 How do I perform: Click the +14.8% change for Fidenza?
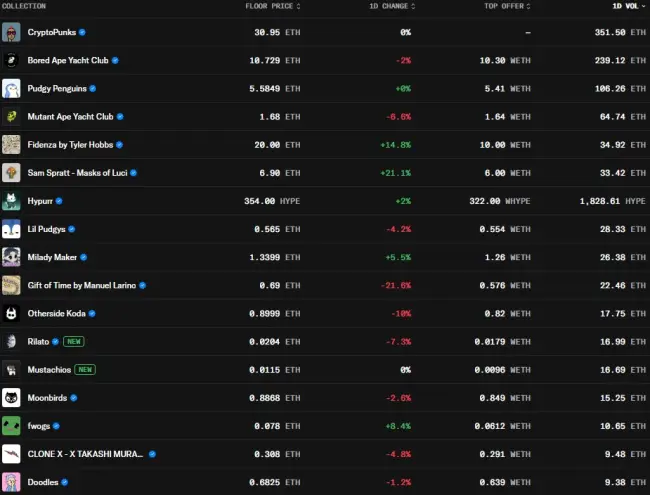tap(395, 145)
